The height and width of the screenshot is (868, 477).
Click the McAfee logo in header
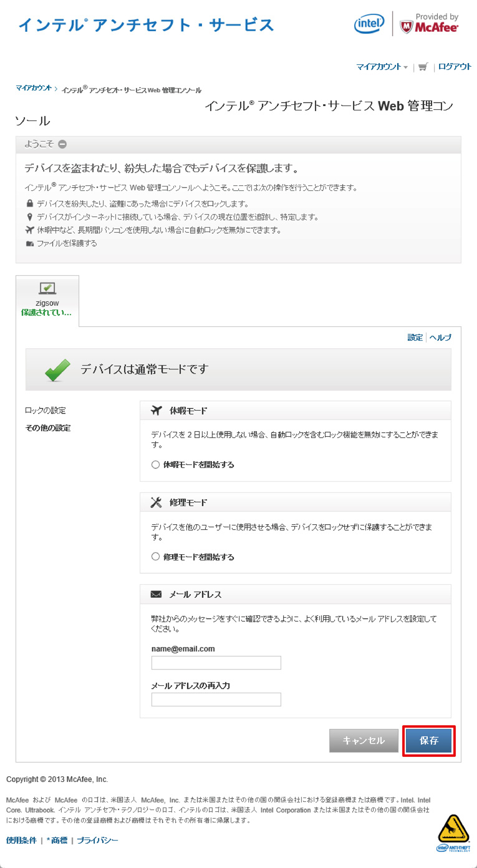pyautogui.click(x=429, y=25)
